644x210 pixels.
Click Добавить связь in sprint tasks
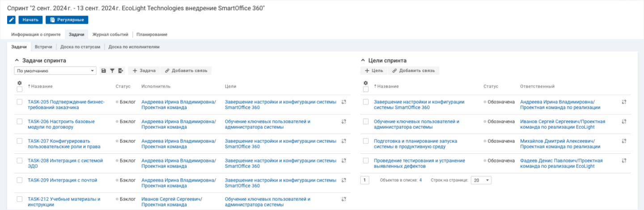pos(186,71)
